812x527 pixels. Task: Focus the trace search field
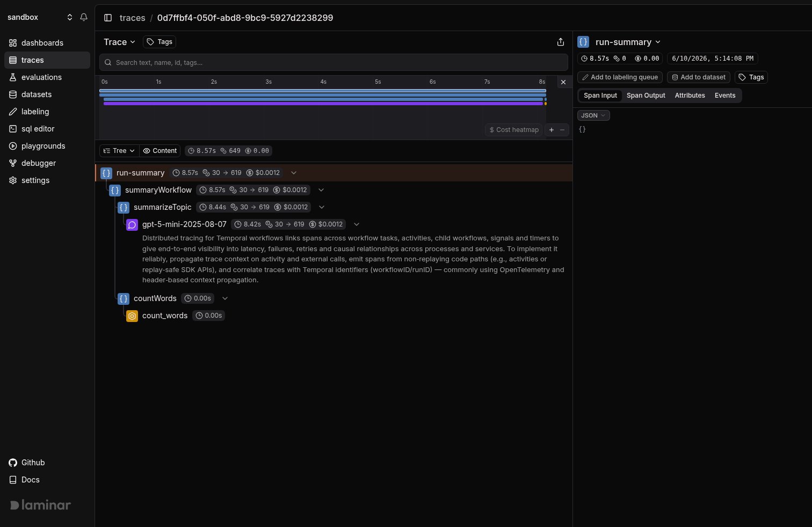coord(334,62)
